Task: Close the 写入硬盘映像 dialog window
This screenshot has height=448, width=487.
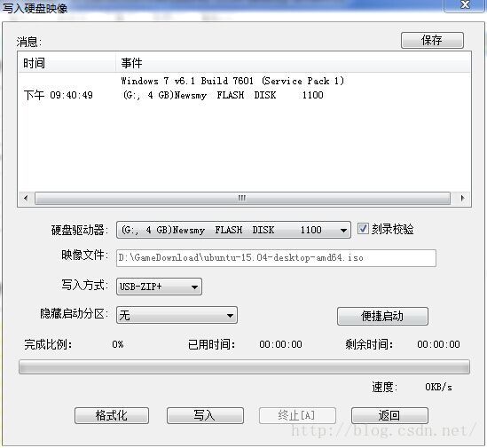Action: (465, 5)
